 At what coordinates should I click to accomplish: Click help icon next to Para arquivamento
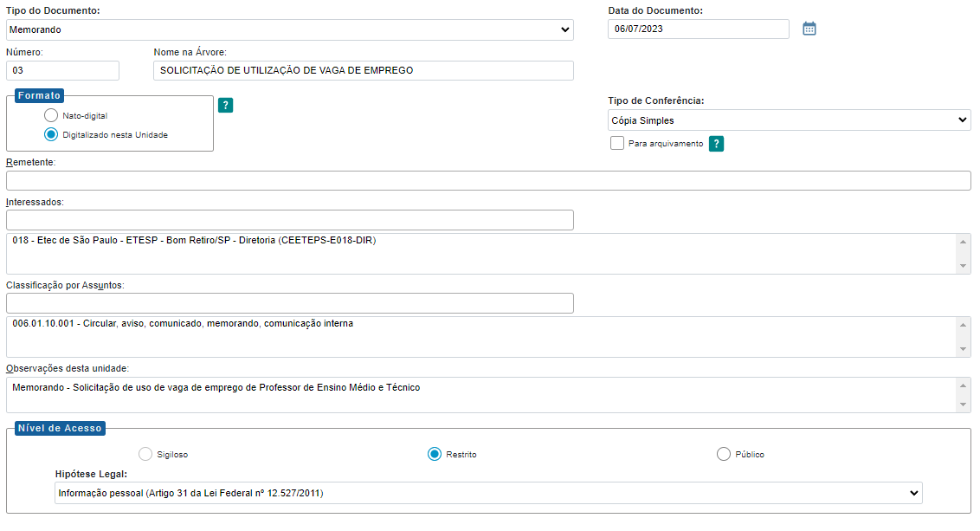pyautogui.click(x=716, y=144)
